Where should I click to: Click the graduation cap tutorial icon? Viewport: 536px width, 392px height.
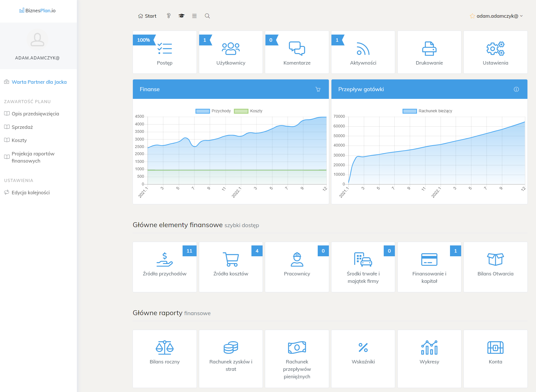181,16
